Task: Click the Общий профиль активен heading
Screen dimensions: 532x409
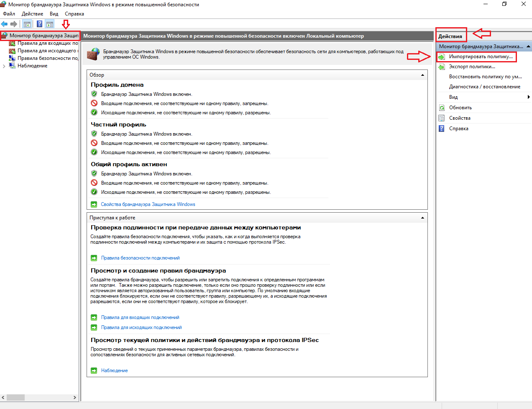Action: (129, 164)
